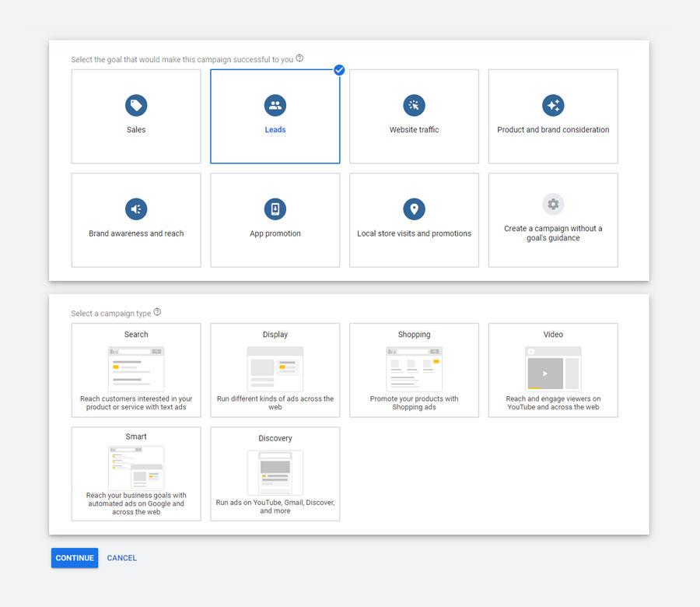This screenshot has height=607, width=700.
Task: Select the Video campaign type preview
Action: click(x=553, y=369)
